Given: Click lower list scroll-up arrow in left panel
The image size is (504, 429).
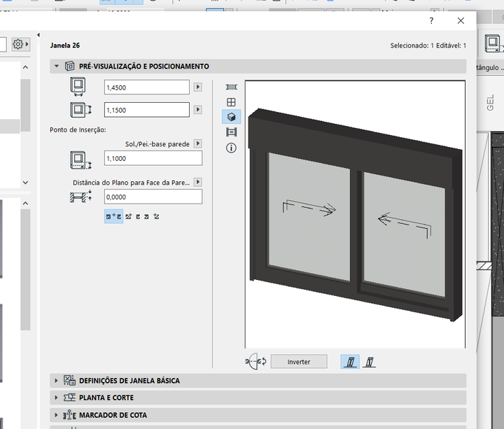Looking at the screenshot, I should (25, 203).
